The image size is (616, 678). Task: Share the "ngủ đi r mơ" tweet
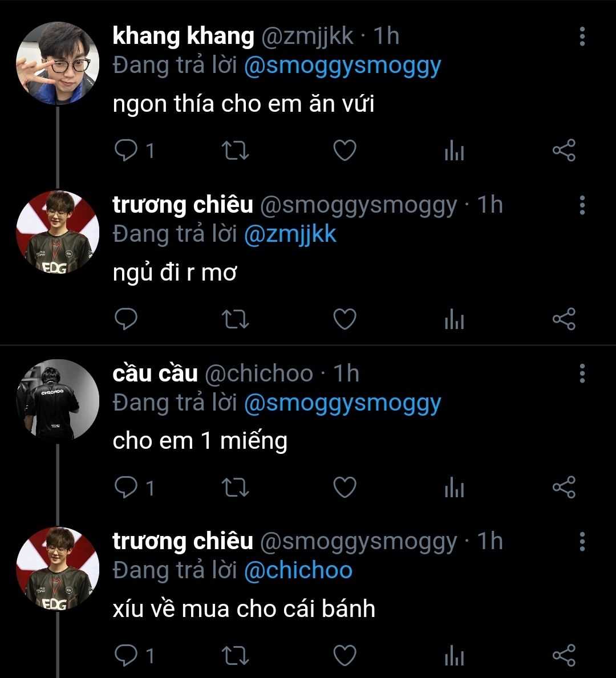point(564,319)
